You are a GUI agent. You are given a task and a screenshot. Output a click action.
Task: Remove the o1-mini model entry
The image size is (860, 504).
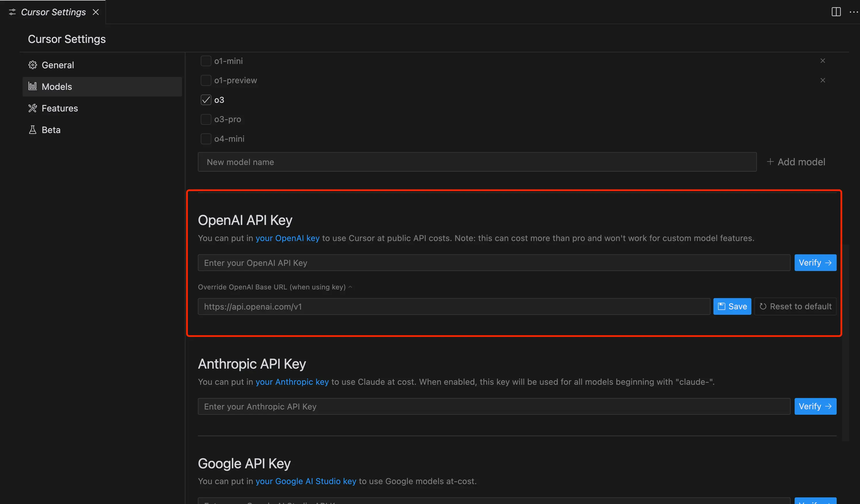[x=823, y=61]
